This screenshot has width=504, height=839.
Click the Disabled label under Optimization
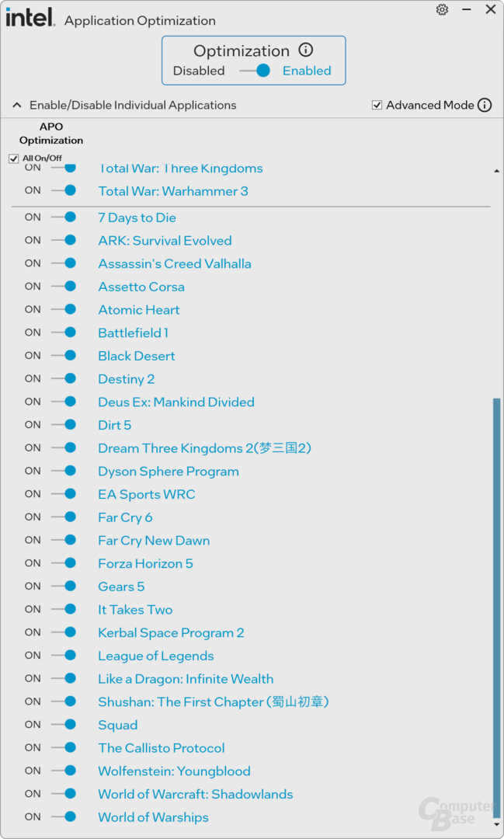point(199,71)
